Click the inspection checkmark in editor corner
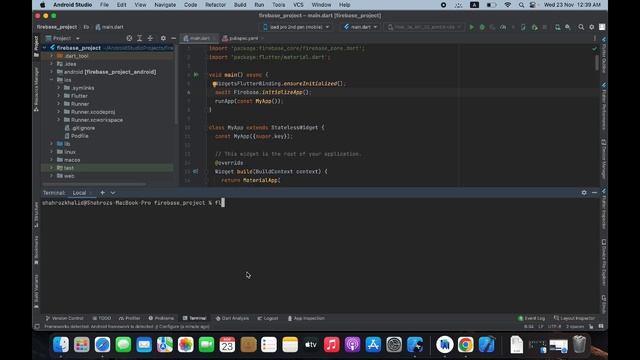 [594, 48]
